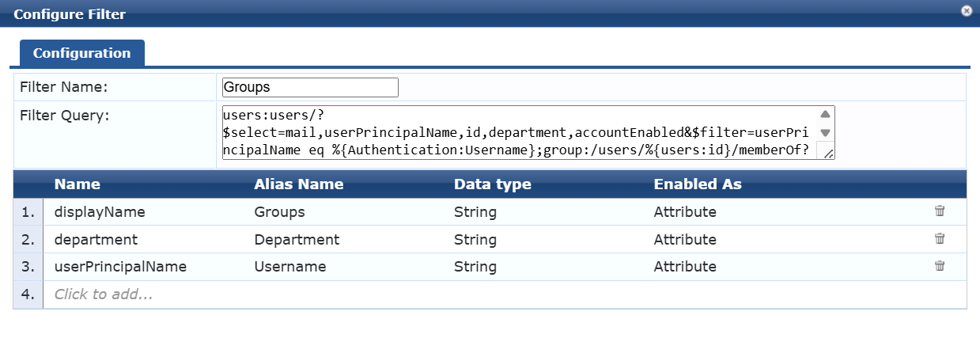Select the Groups alias name cell
This screenshot has width=980, height=338.
pos(279,212)
